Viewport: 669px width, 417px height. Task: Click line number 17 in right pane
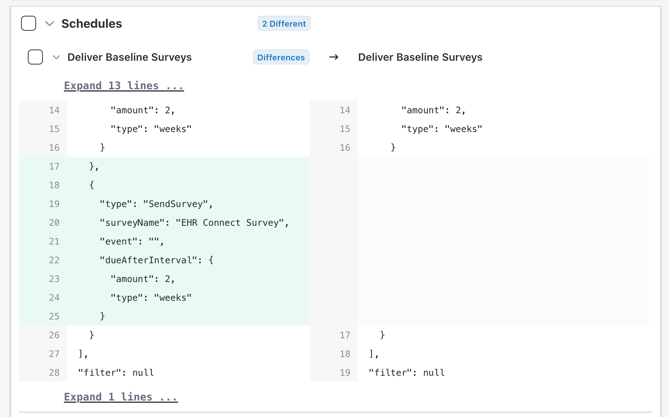click(345, 335)
